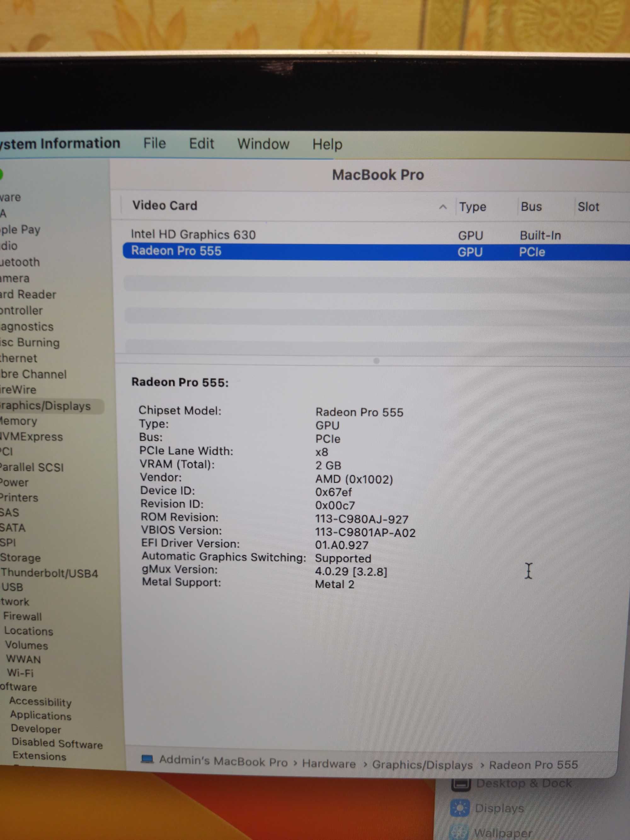Viewport: 630px width, 840px height.
Task: Select Applications in the sidebar
Action: (41, 716)
